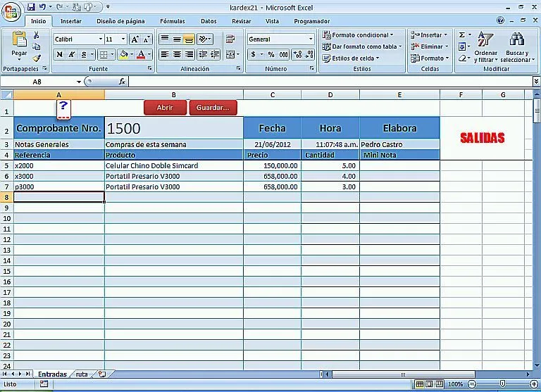This screenshot has height=392, width=541.
Task: Select the ruta sheet tab
Action: pyautogui.click(x=82, y=374)
